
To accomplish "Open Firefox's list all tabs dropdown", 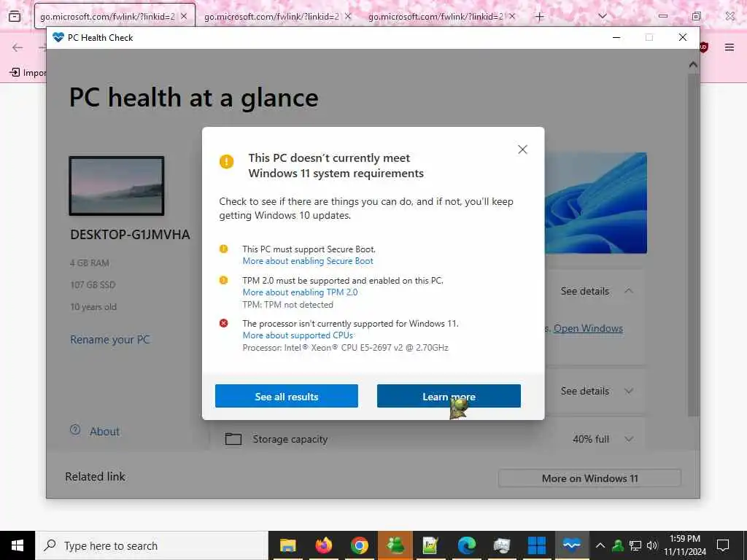I will click(603, 16).
